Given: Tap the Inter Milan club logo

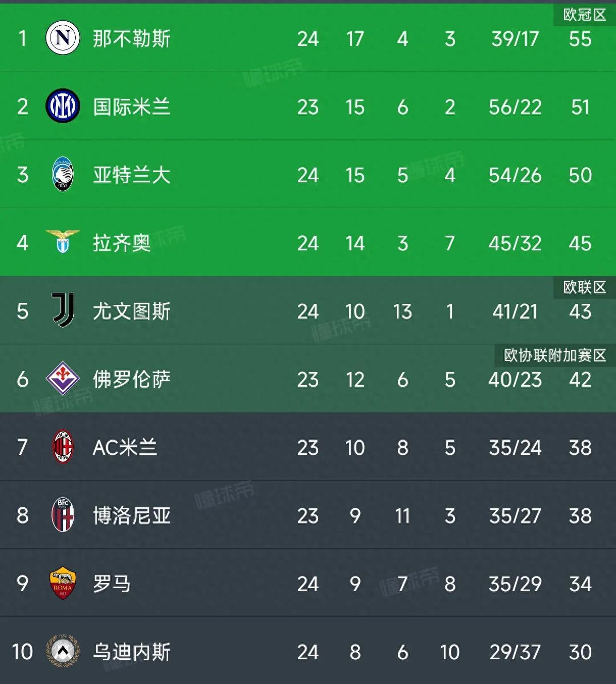Looking at the screenshot, I should pyautogui.click(x=63, y=107).
